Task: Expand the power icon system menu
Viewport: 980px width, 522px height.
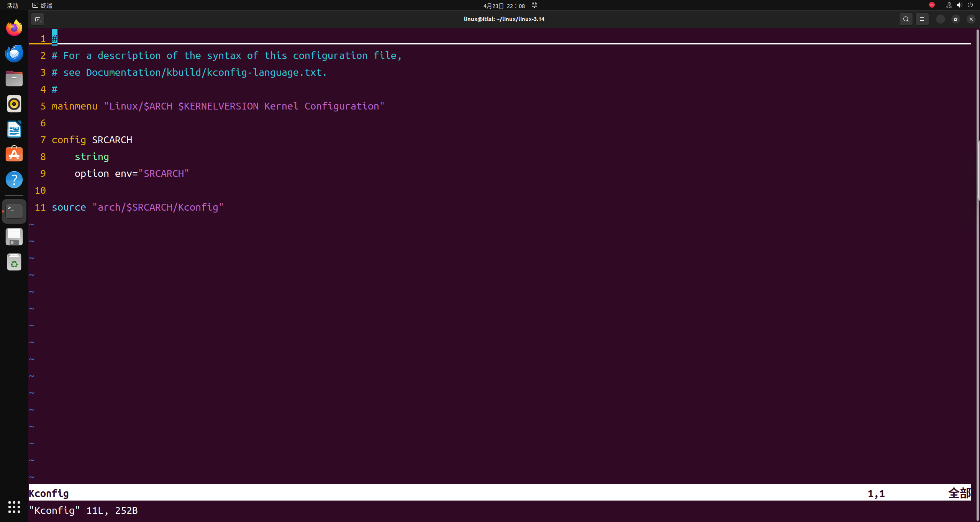Action: pyautogui.click(x=970, y=5)
